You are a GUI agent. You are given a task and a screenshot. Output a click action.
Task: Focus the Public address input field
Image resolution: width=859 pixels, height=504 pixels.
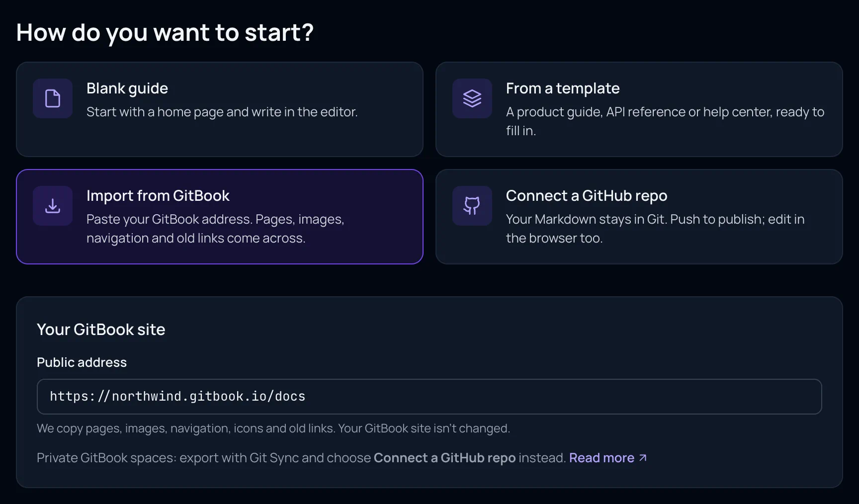[429, 397]
